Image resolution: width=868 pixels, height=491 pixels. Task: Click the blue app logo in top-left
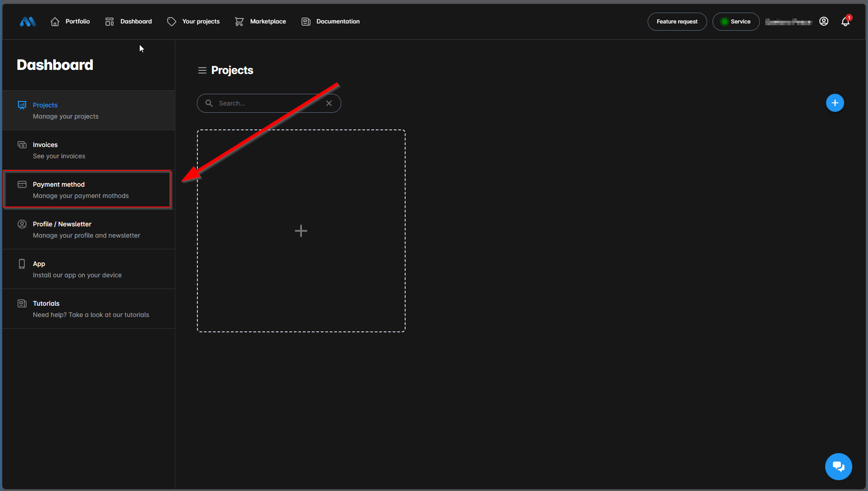tap(27, 22)
